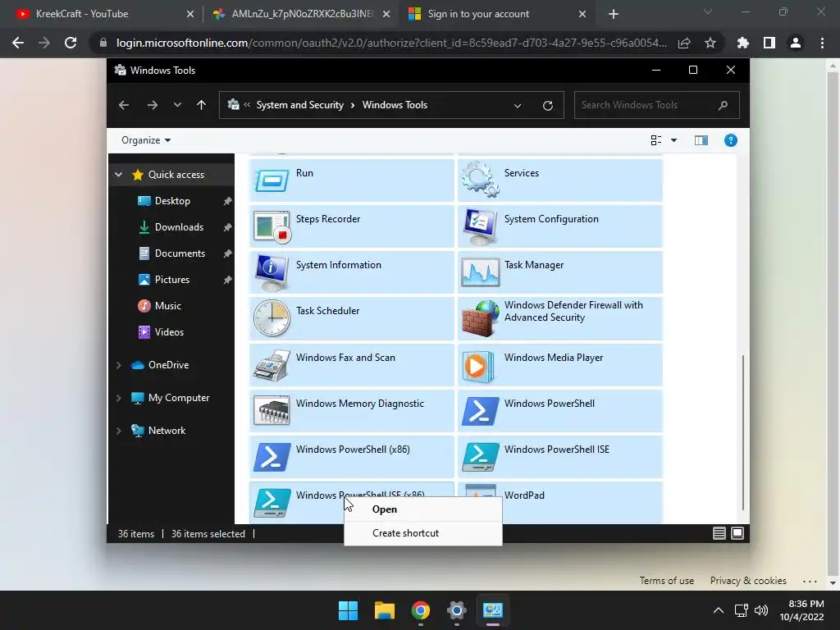Select the Steps Recorder icon
Image resolution: width=840 pixels, height=630 pixels.
tap(272, 226)
